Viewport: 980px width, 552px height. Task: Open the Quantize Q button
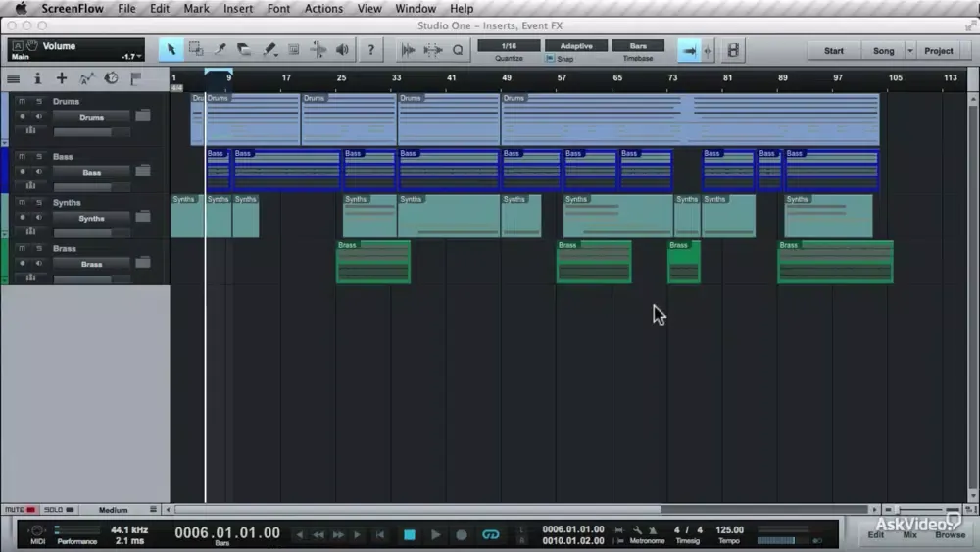click(458, 50)
